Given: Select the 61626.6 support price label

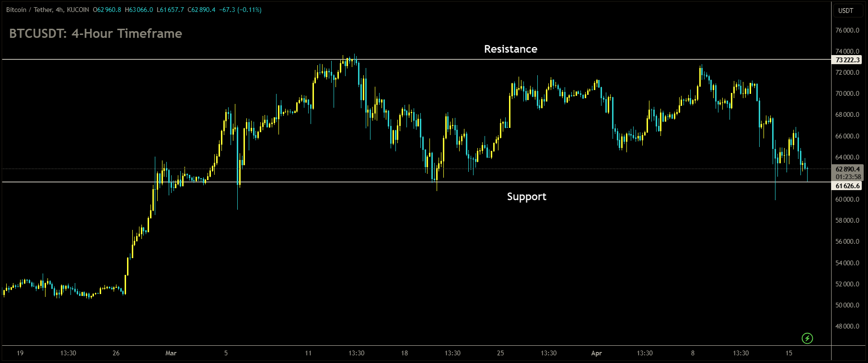Looking at the screenshot, I should click(847, 186).
